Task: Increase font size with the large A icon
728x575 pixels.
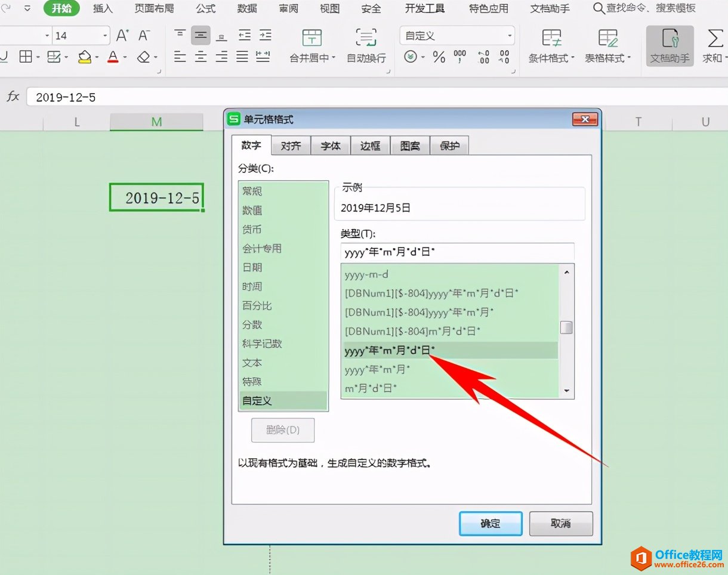Action: pos(122,36)
